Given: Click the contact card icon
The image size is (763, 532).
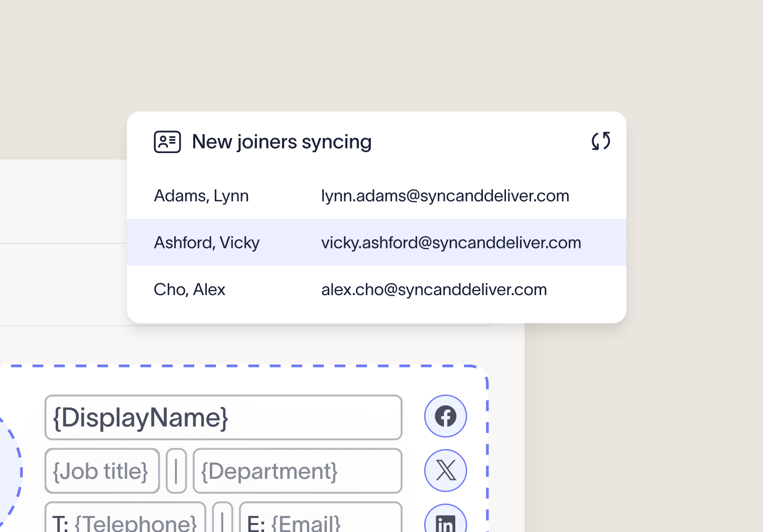Looking at the screenshot, I should point(167,142).
